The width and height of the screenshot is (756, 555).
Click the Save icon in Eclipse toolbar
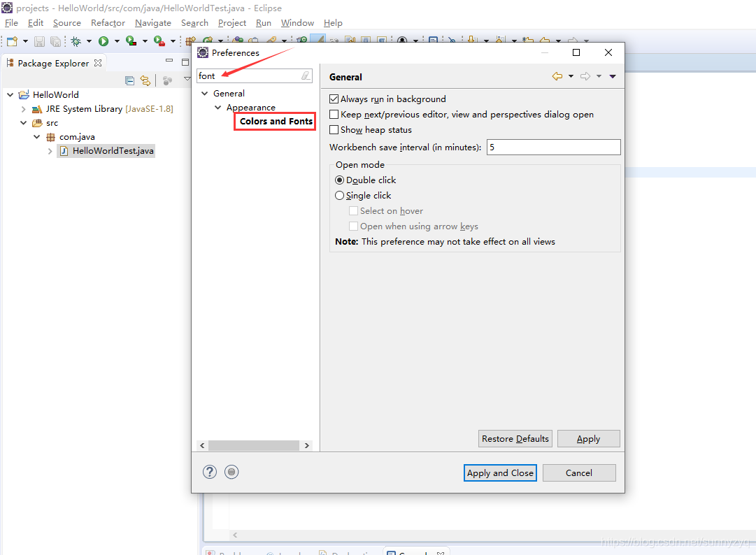[x=40, y=41]
